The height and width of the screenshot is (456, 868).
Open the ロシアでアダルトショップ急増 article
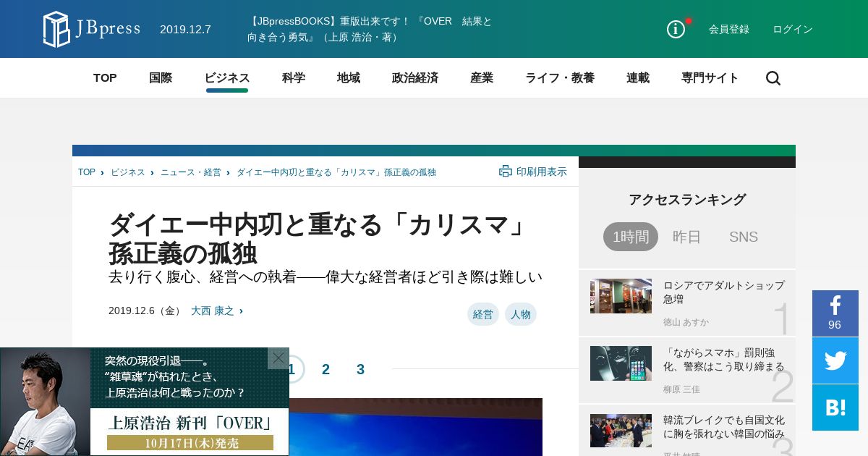pos(724,292)
